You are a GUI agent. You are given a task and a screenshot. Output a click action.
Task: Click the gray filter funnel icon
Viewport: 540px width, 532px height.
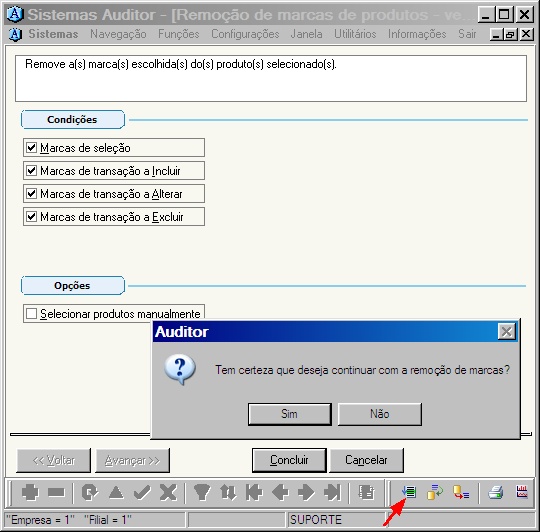pyautogui.click(x=202, y=492)
